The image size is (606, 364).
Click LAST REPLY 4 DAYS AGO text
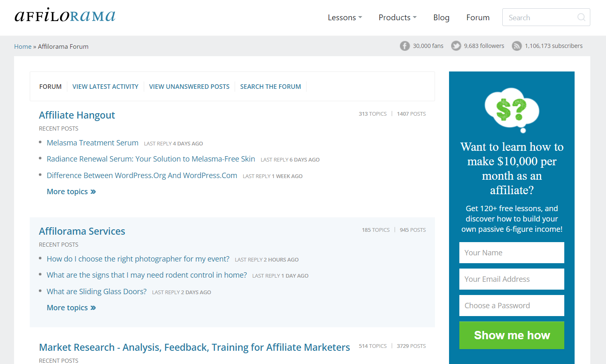pyautogui.click(x=173, y=143)
